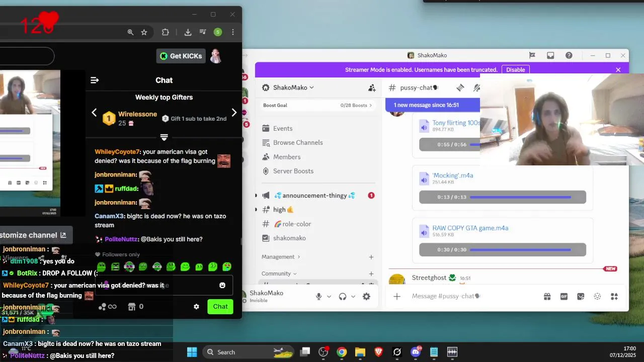Open the Kick emoji picker smiley
This screenshot has width=644, height=362.
point(222,285)
